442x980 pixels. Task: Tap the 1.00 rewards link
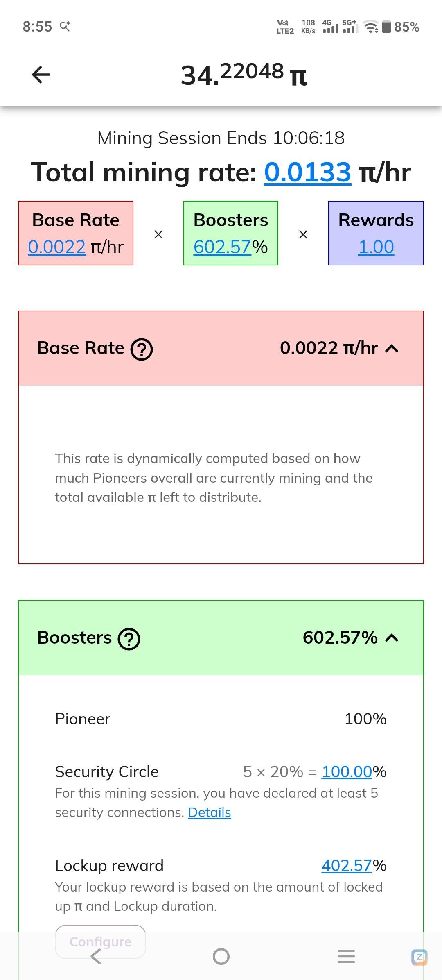click(x=376, y=247)
